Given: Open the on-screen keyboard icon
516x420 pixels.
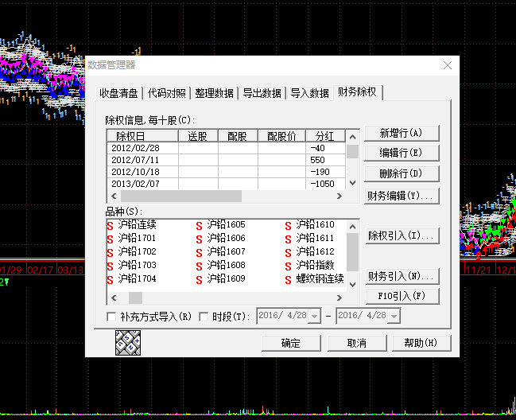Looking at the screenshot, I should (x=128, y=343).
